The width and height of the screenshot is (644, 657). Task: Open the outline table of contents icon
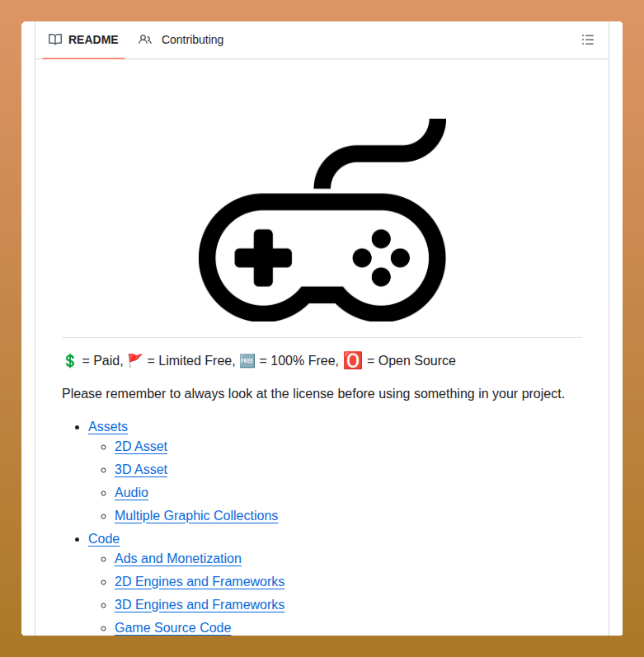click(587, 40)
